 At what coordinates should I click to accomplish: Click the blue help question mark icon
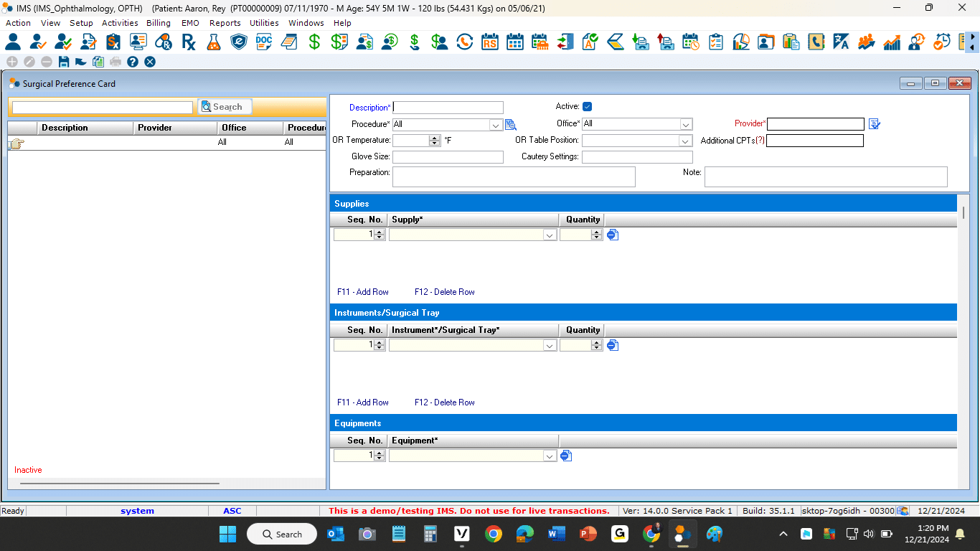coord(133,62)
